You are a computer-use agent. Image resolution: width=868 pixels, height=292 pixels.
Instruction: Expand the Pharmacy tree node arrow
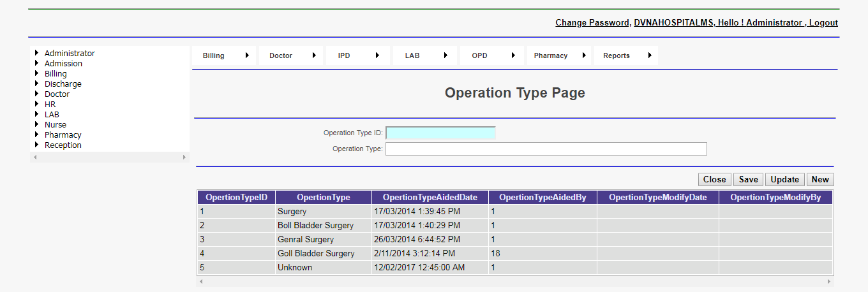click(x=37, y=135)
